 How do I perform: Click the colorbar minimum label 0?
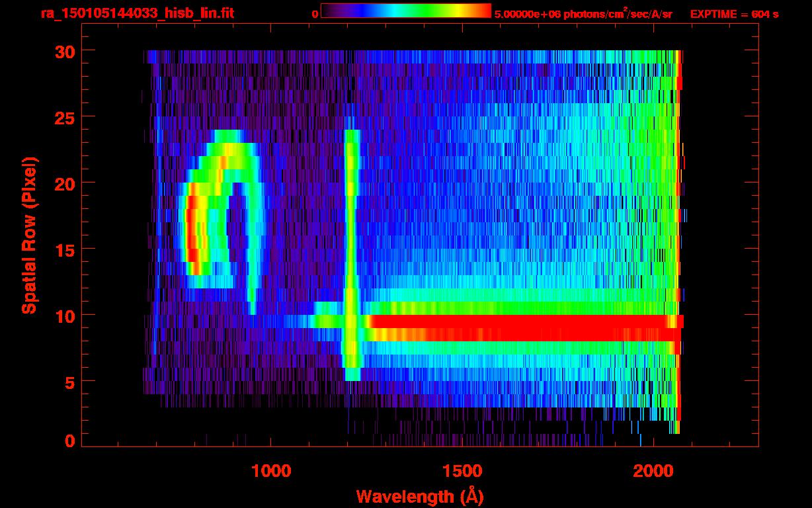coord(315,14)
